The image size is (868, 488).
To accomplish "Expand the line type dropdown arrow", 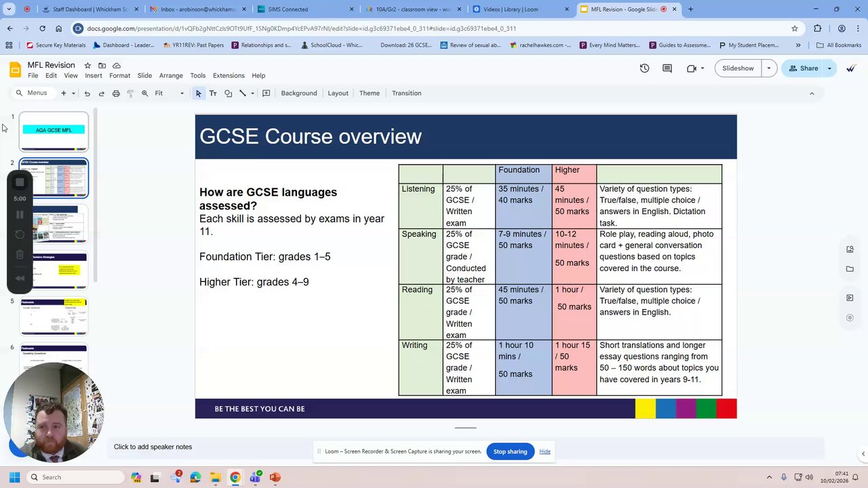I will 252,94.
